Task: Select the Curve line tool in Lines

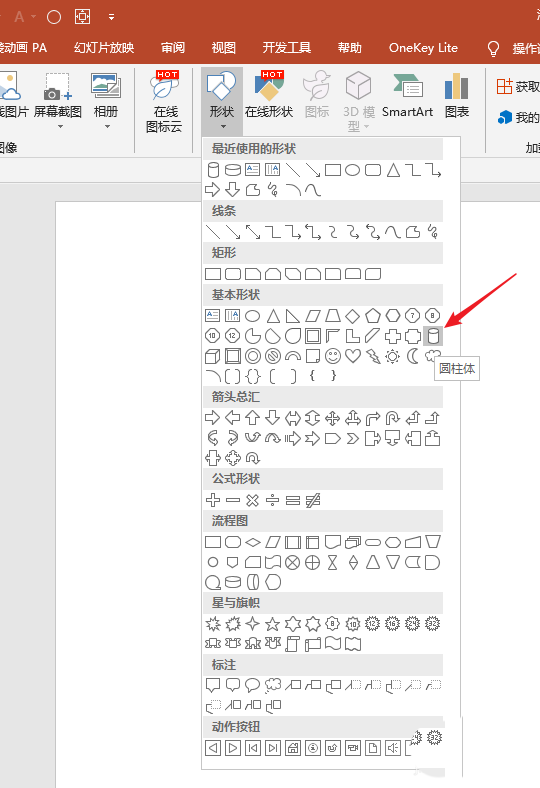Action: coord(393,232)
